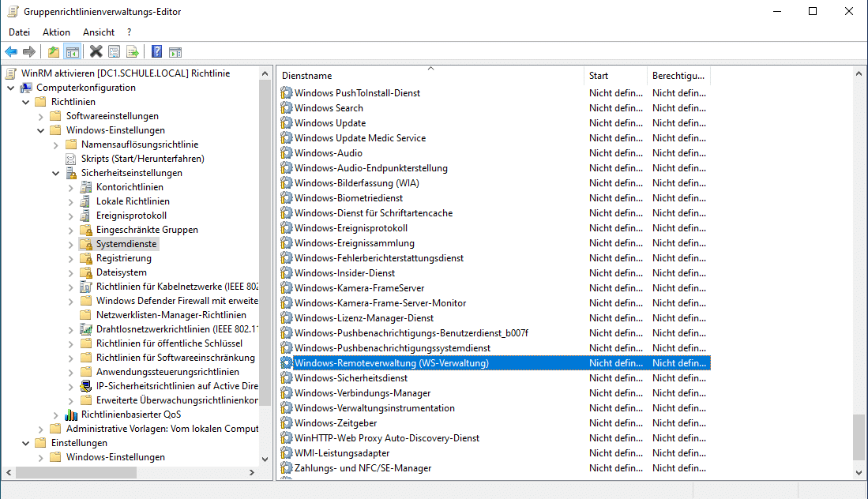This screenshot has width=868, height=499.
Task: Expand the Einstellungen node at the bottom
Action: pyautogui.click(x=26, y=442)
